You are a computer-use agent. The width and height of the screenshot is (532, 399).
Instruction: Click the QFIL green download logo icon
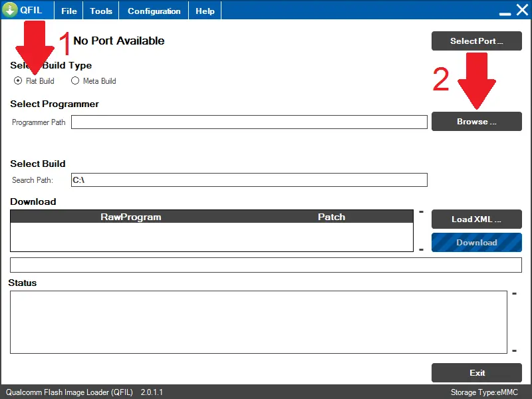pyautogui.click(x=10, y=10)
